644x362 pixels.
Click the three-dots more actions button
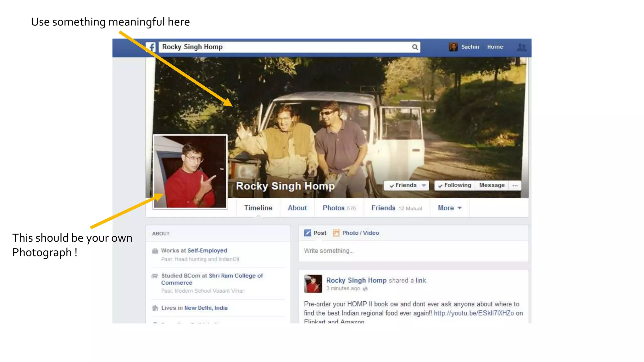515,185
